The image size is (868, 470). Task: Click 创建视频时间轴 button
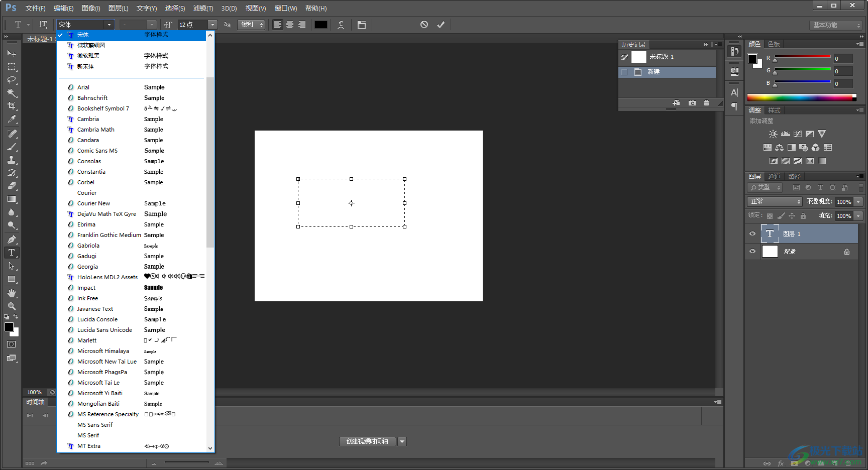click(367, 441)
